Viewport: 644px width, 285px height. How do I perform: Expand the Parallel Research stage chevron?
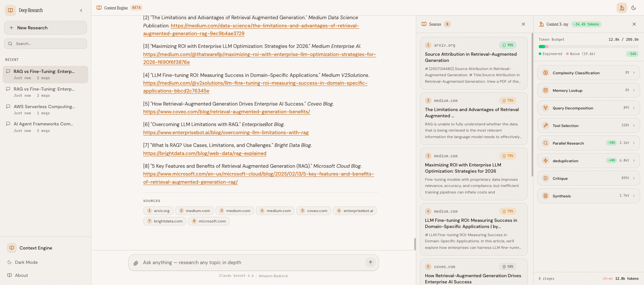coord(634,143)
